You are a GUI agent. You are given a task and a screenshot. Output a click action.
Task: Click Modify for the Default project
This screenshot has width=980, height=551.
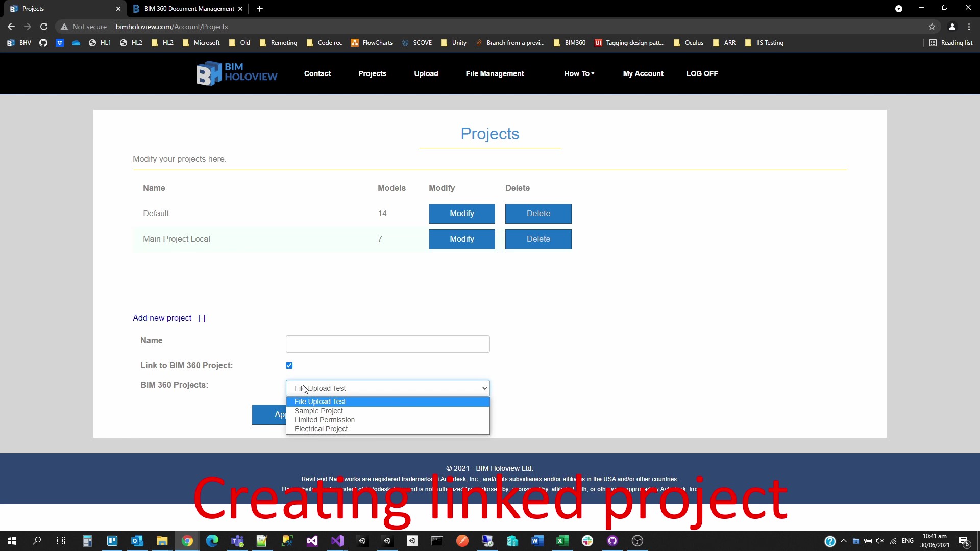click(x=461, y=214)
